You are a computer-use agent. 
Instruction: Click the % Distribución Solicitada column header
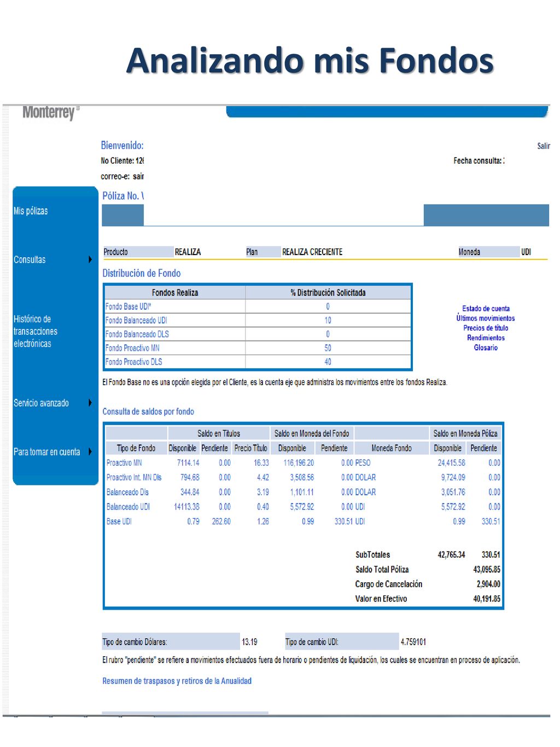(328, 293)
